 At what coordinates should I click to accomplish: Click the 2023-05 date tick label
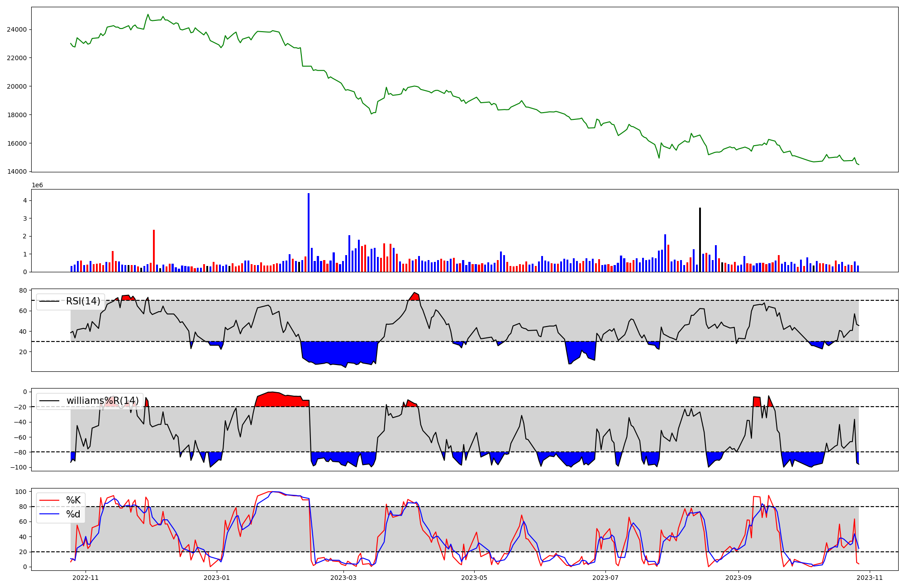(x=474, y=578)
